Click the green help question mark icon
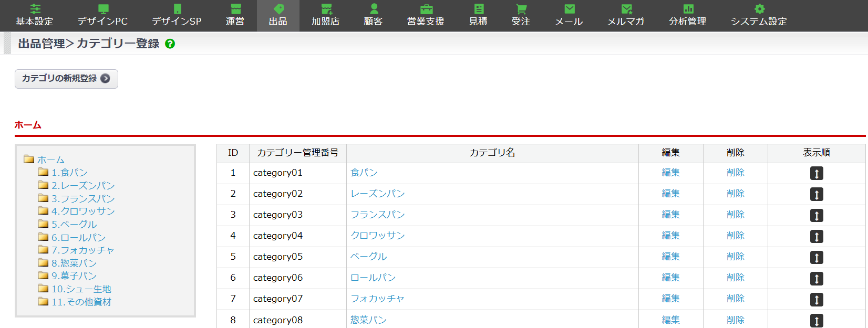Viewport: 868px width, 328px height. pos(170,44)
